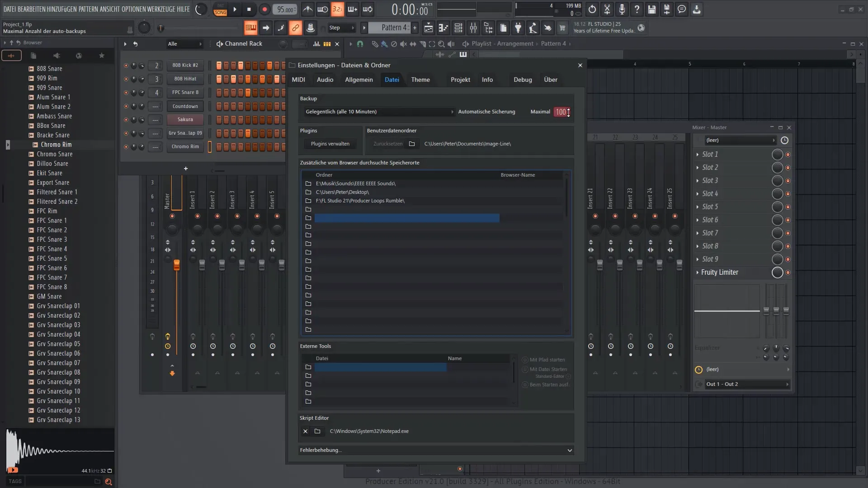Image resolution: width=868 pixels, height=488 pixels.
Task: Open channel rack graph editor icon
Action: (316, 44)
